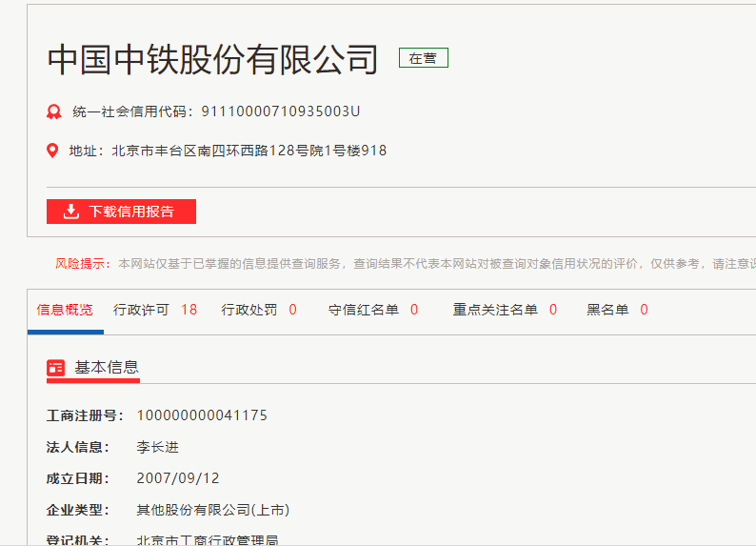The image size is (756, 546).
Task: Click the 风险提示 warning label
Action: [82, 264]
